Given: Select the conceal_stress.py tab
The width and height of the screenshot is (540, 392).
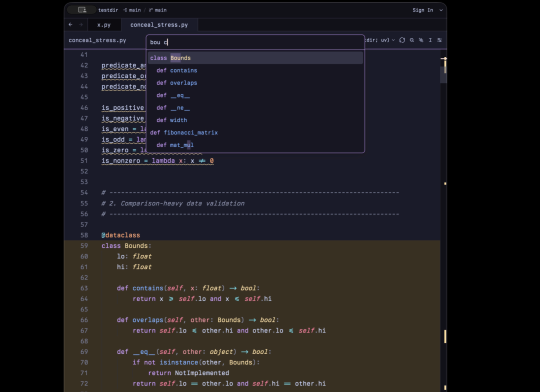Looking at the screenshot, I should (x=159, y=25).
